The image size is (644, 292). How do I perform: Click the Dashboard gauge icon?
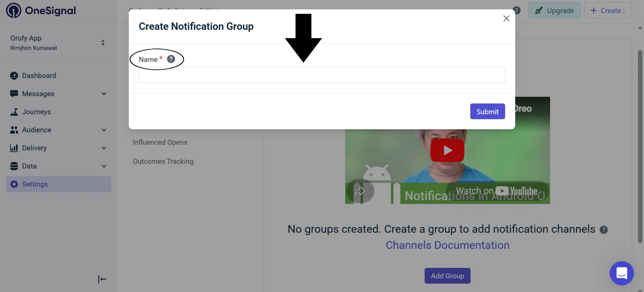tap(14, 76)
